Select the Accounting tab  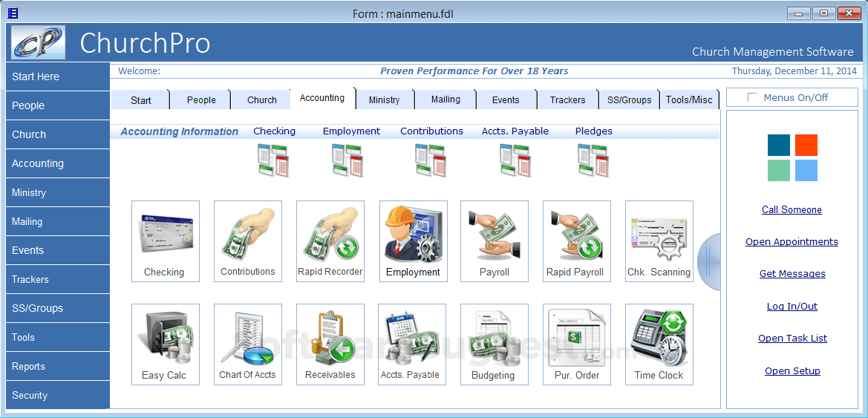coord(322,98)
